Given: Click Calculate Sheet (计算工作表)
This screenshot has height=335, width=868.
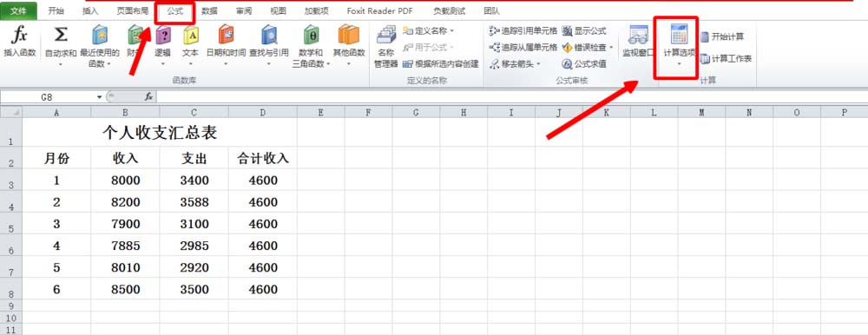Looking at the screenshot, I should [x=726, y=59].
